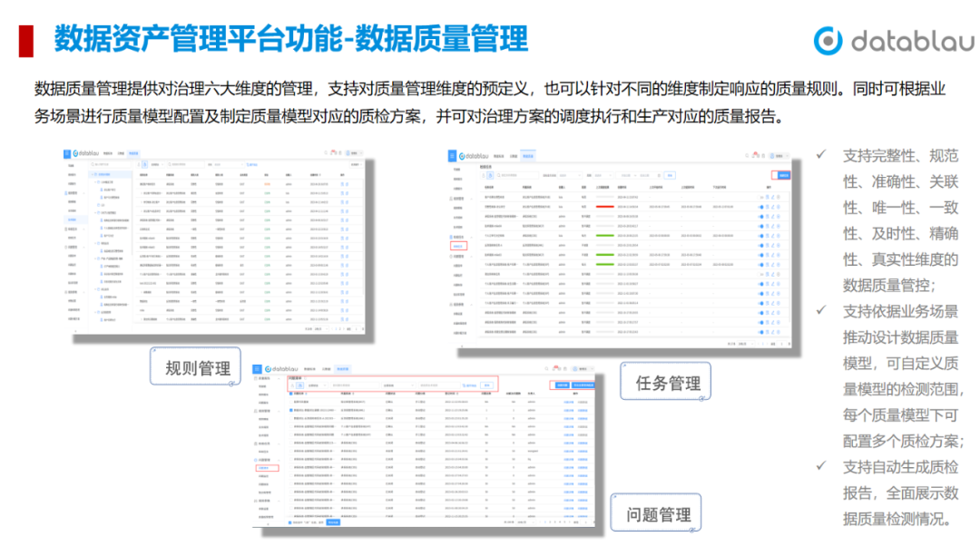Select red-outlined sidebar item in task management screenshot
The height and width of the screenshot is (546, 980).
459,246
